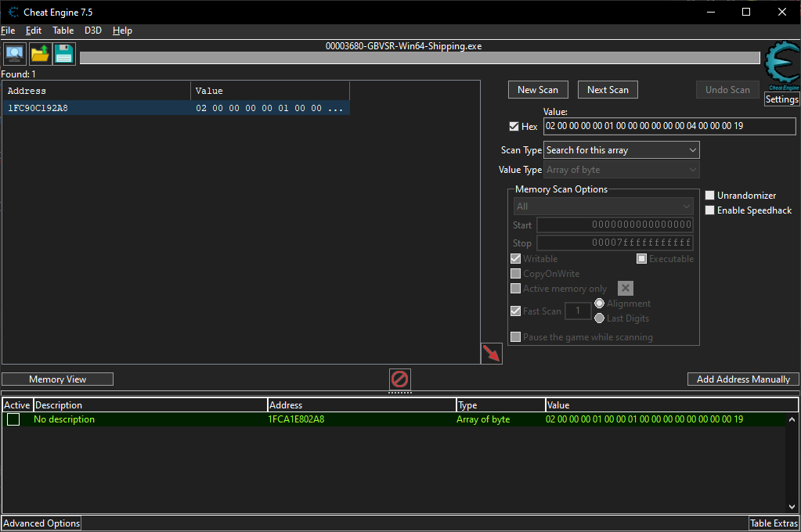801x532 pixels.
Task: Select the Last Digits radio button
Action: pyautogui.click(x=600, y=318)
